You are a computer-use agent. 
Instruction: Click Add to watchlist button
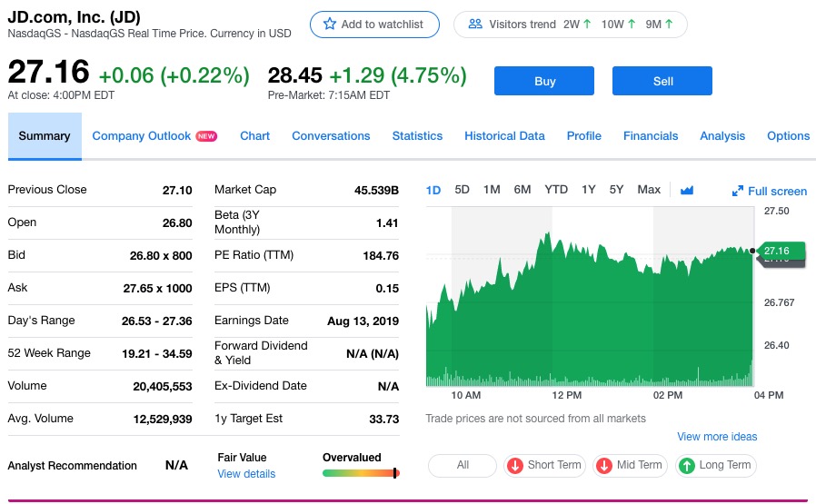[374, 25]
